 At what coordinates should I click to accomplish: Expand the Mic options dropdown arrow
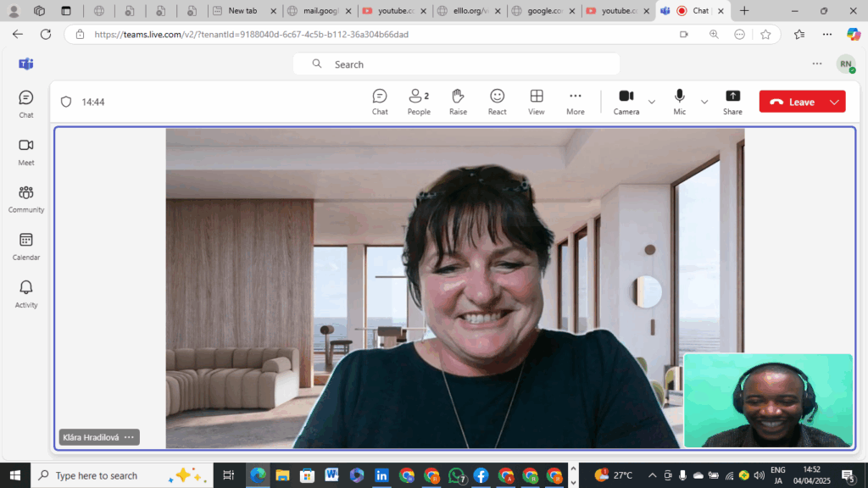[x=704, y=103]
